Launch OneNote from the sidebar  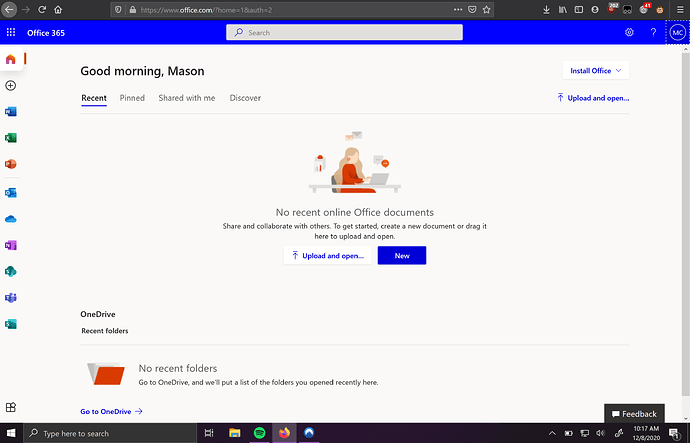click(x=11, y=245)
